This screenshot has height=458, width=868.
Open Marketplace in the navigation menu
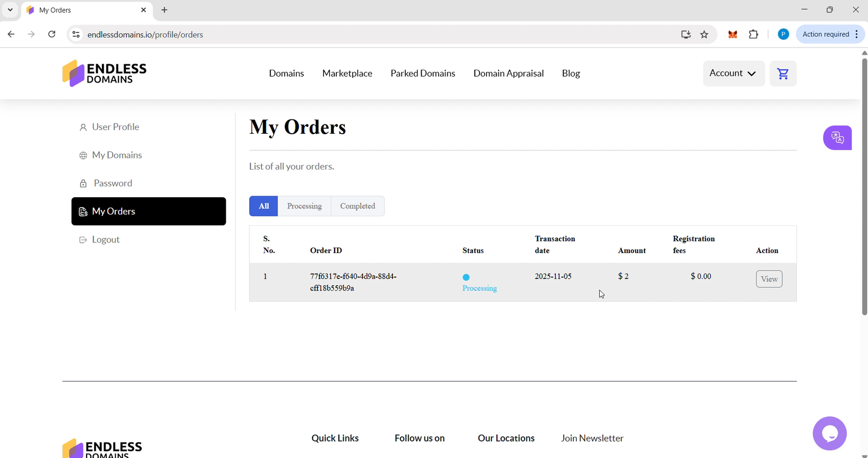(347, 73)
